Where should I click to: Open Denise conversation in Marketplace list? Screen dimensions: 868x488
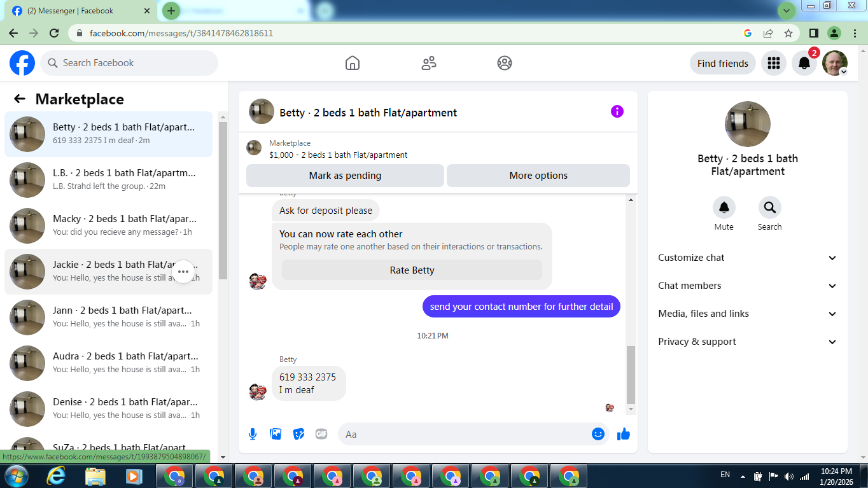coord(109,408)
